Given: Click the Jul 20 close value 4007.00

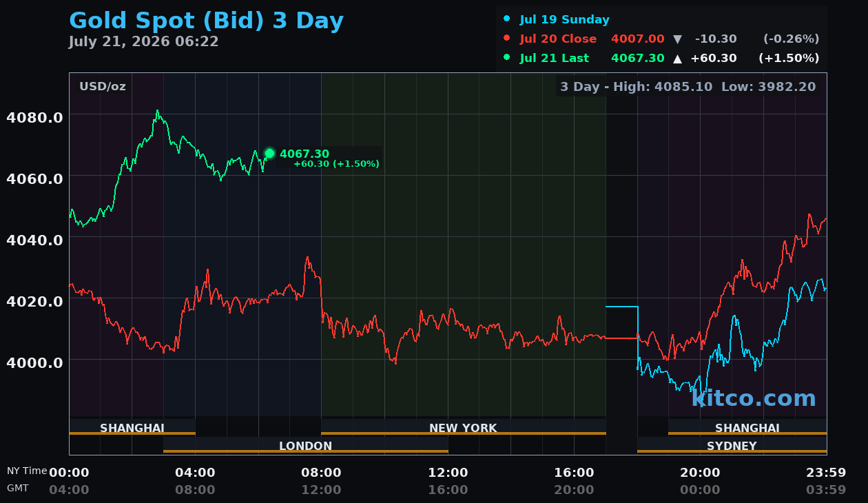Looking at the screenshot, I should tap(638, 39).
